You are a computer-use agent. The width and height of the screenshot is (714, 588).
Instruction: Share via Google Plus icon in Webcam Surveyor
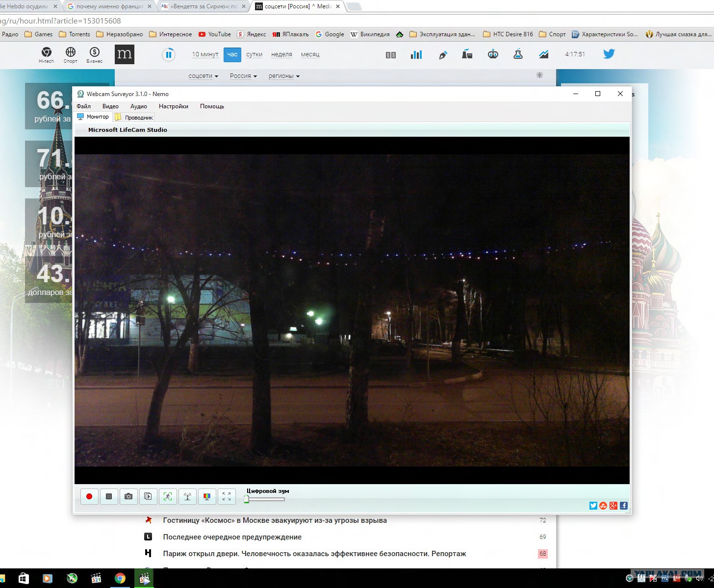(613, 506)
